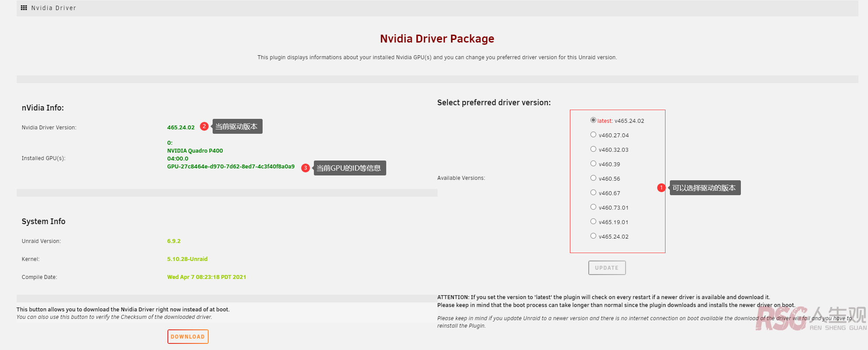Click the Nvidia Driver title bar text
The image size is (868, 350).
53,8
